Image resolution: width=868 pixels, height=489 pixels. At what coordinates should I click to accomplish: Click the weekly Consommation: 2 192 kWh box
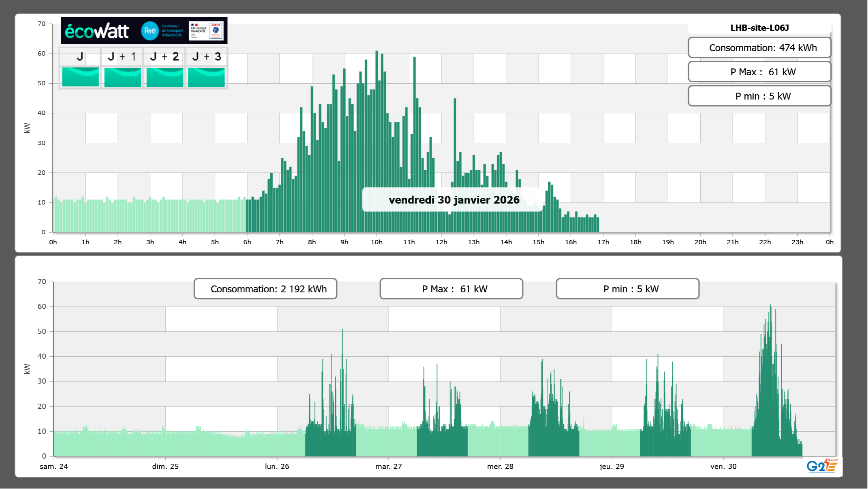click(265, 289)
